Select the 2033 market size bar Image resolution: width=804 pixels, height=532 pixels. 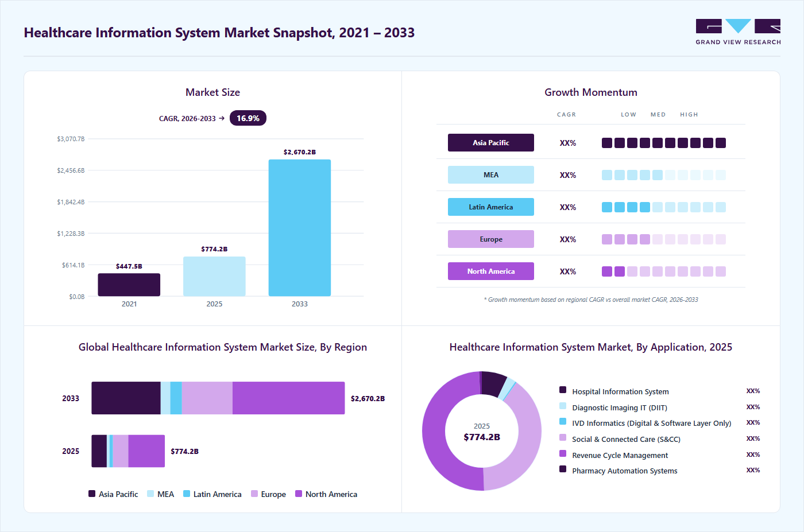(300, 228)
